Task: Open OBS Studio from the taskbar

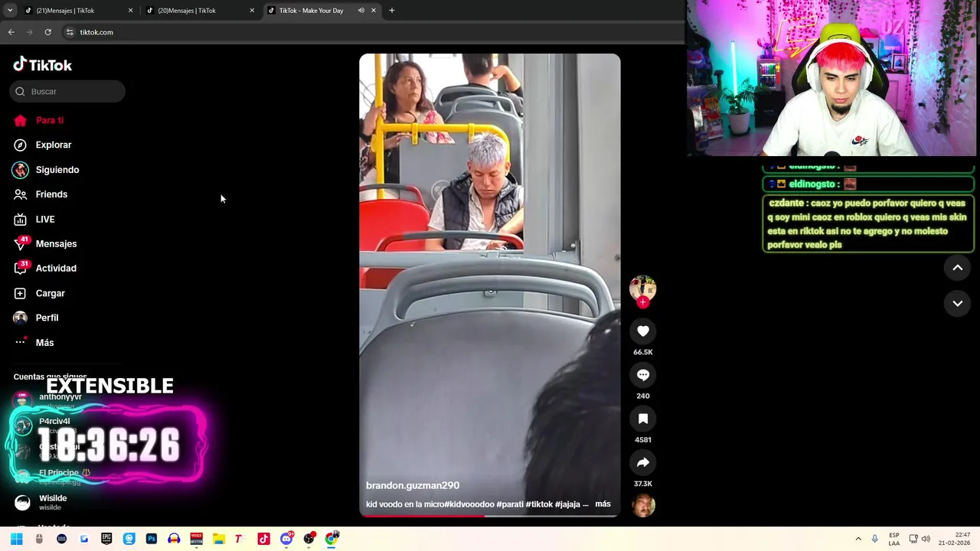Action: pyautogui.click(x=309, y=539)
